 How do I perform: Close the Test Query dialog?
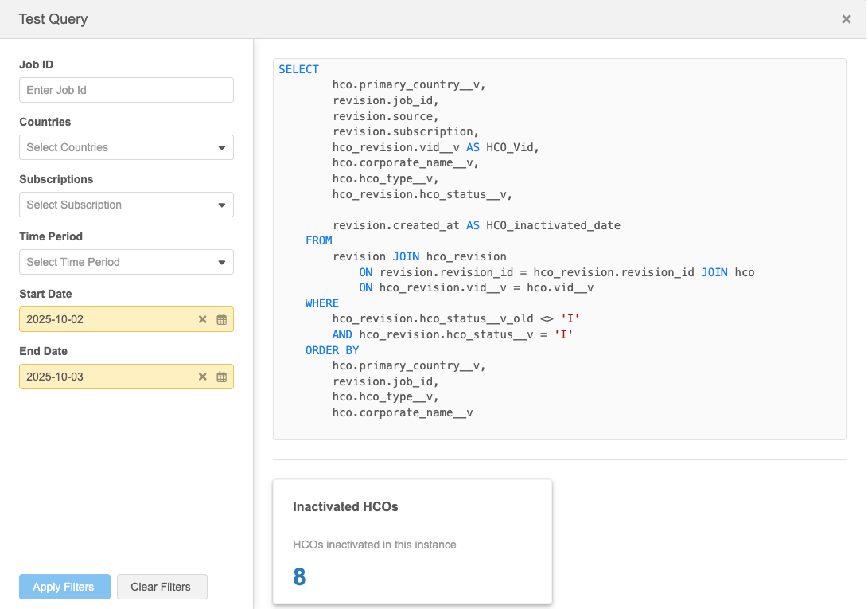pyautogui.click(x=847, y=19)
